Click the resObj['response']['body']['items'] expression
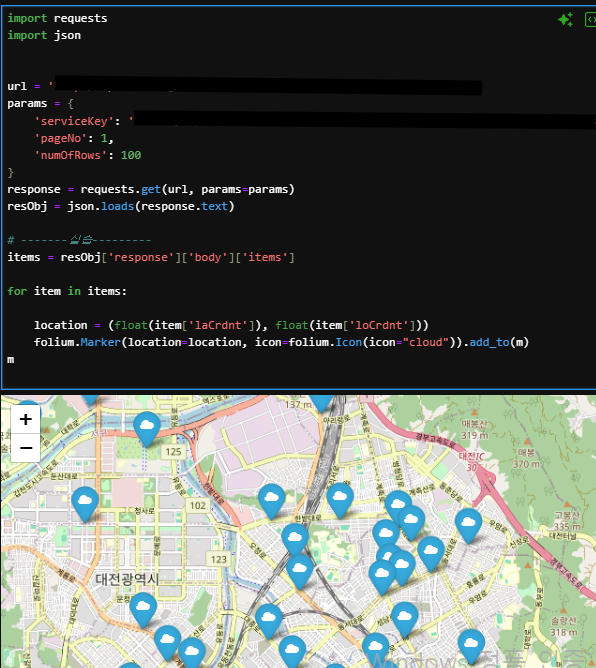 177,257
